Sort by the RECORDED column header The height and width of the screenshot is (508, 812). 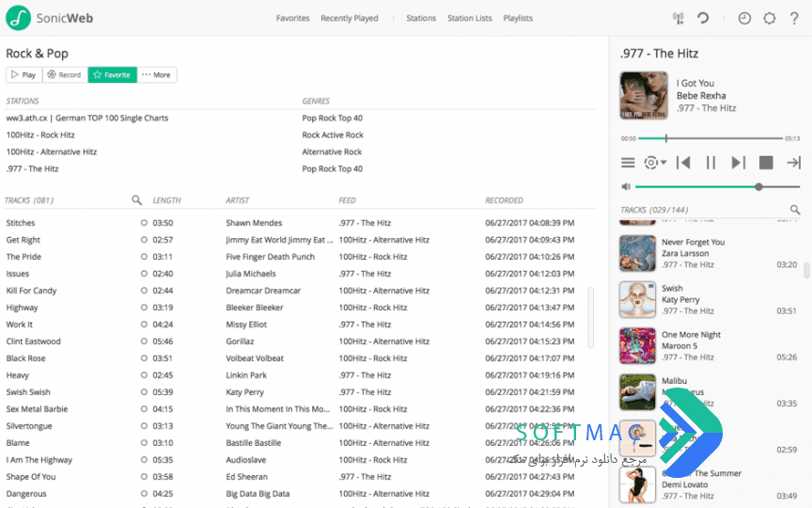coord(504,200)
